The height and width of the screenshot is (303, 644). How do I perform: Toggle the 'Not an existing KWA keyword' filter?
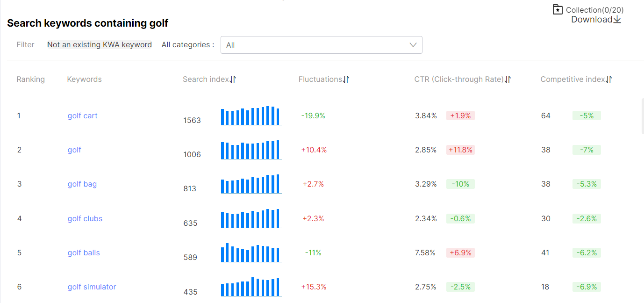tap(100, 45)
